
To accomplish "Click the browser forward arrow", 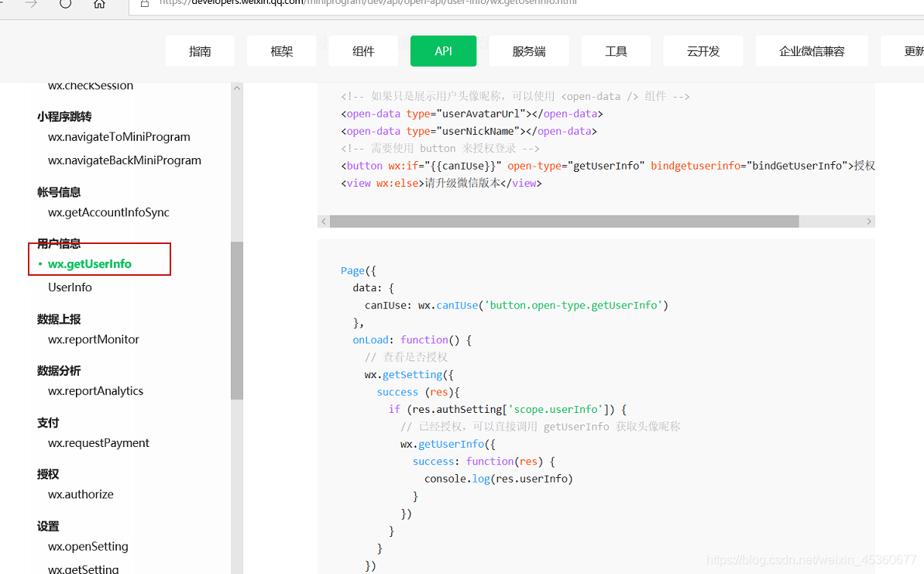I will pyautogui.click(x=31, y=4).
